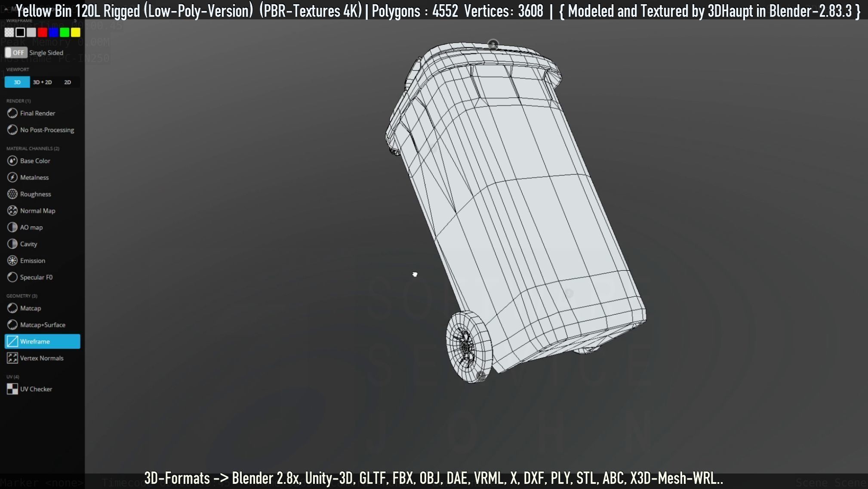Open annotation 3 hotspot on bin lid

pos(493,45)
